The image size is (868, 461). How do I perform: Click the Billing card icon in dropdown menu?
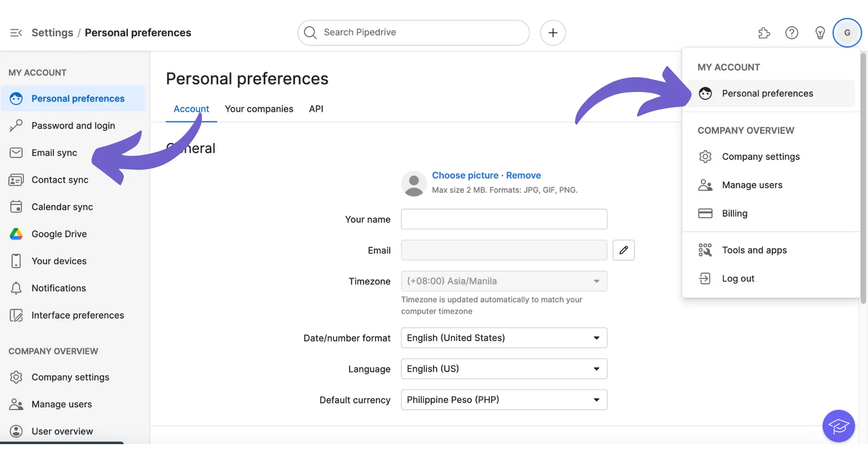pos(705,213)
